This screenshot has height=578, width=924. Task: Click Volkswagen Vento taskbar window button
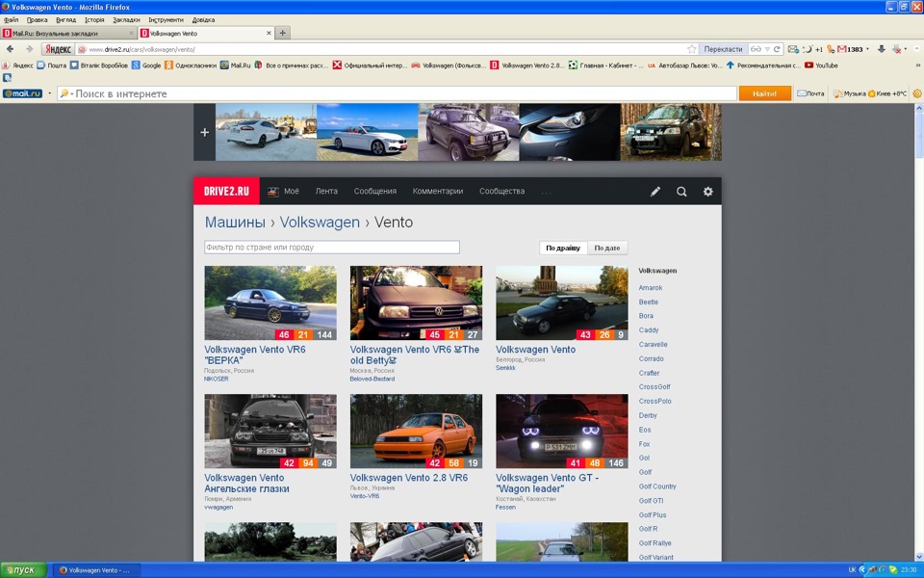tap(97, 570)
